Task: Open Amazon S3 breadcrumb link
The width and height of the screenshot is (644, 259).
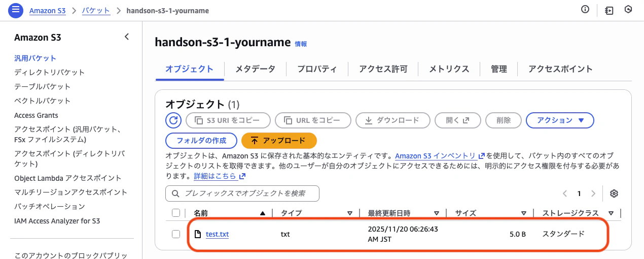Action: (48, 11)
